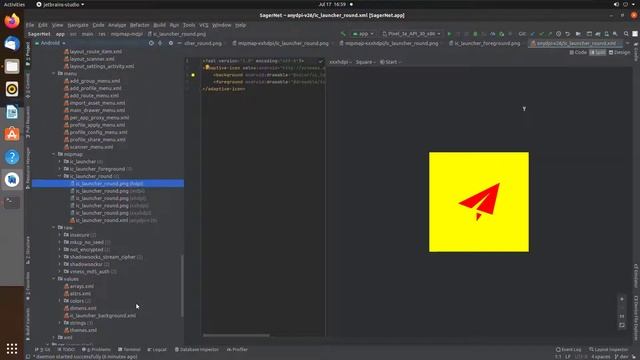The width and height of the screenshot is (640, 360).
Task: Switch to ic_launcher_foreground.png editor tab
Action: click(x=484, y=43)
